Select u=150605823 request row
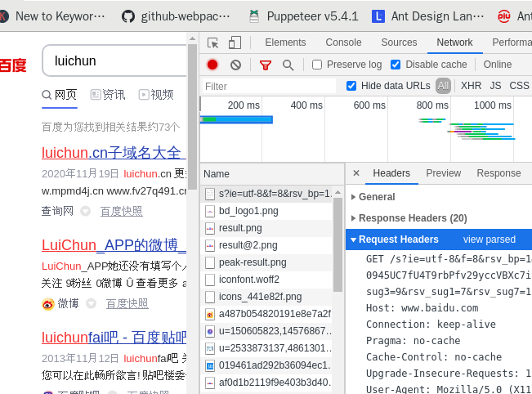The width and height of the screenshot is (532, 394). (x=266, y=331)
